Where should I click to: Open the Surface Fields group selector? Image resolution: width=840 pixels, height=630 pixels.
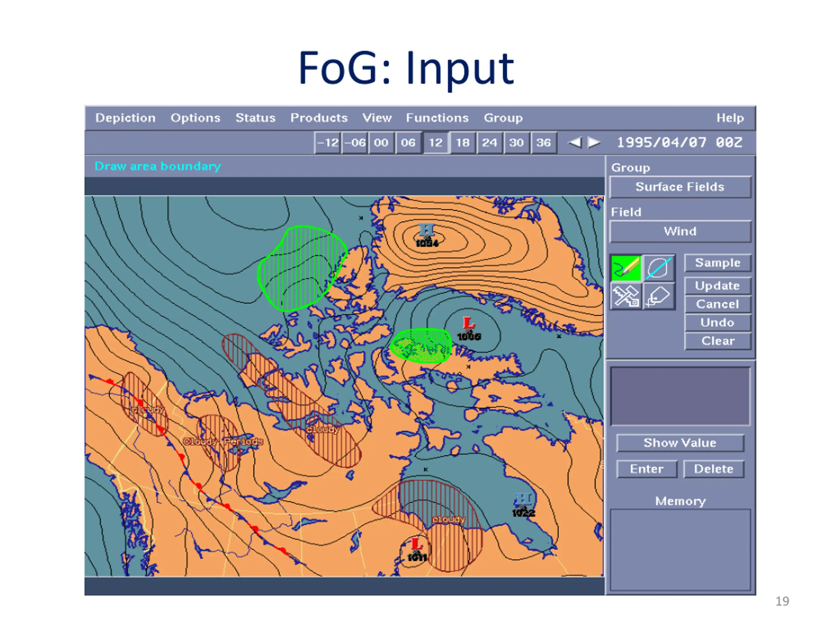(680, 187)
